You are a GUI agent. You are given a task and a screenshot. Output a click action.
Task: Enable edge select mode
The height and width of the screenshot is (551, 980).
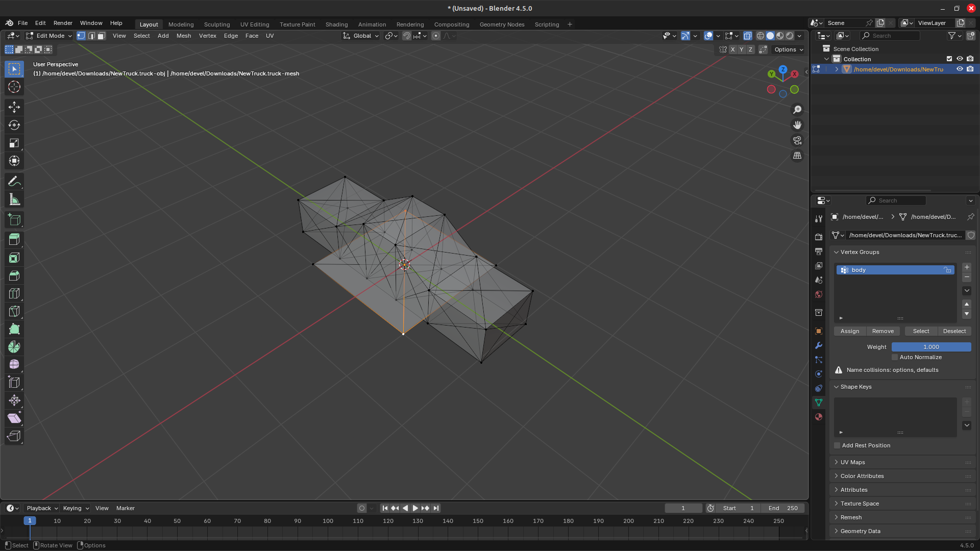(x=91, y=36)
